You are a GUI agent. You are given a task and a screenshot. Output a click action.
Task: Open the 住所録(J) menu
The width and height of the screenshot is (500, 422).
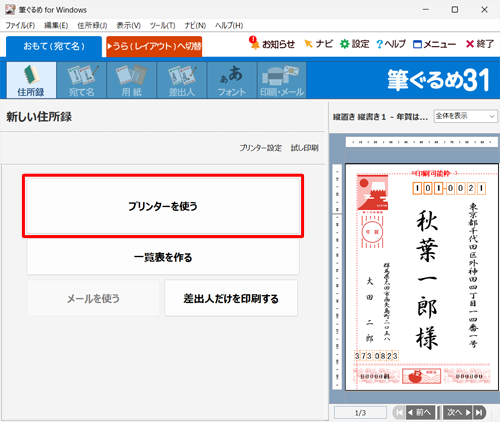[92, 25]
